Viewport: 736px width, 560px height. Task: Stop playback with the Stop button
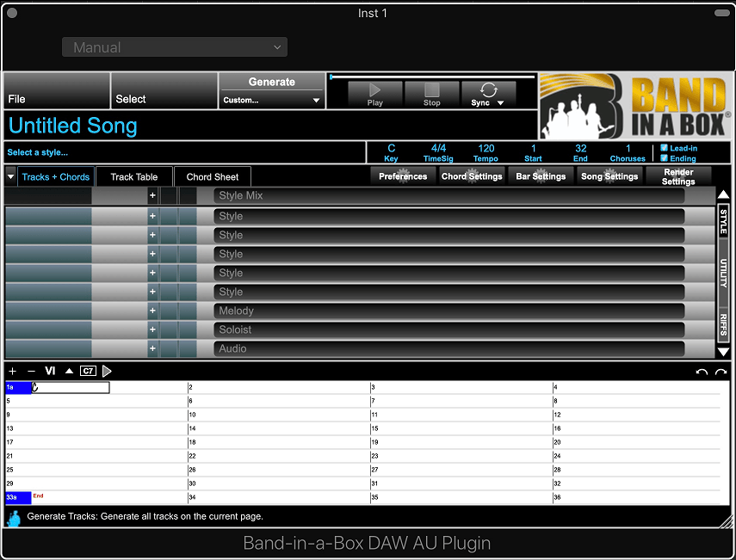[432, 95]
